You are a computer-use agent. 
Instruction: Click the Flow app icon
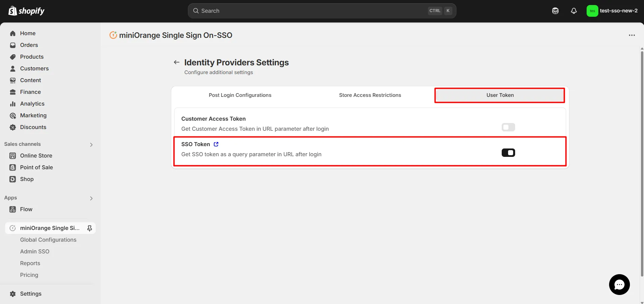[x=13, y=209]
